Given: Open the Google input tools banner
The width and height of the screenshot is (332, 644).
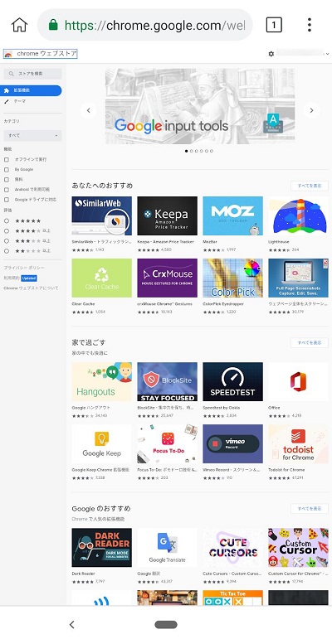Looking at the screenshot, I should 200,106.
